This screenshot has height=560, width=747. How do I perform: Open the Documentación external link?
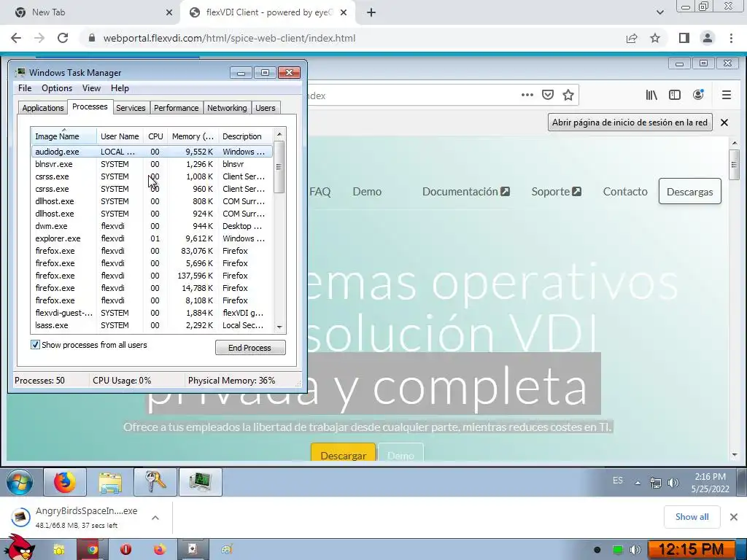click(466, 192)
